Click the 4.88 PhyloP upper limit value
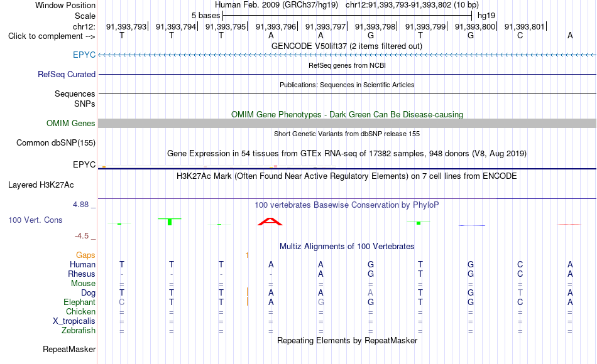 coord(80,204)
